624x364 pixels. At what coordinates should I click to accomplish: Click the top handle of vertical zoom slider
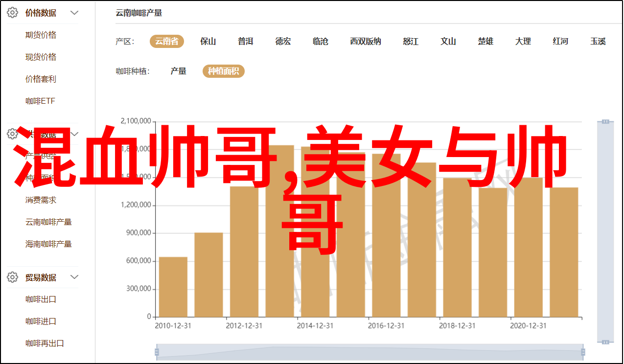tap(605, 121)
